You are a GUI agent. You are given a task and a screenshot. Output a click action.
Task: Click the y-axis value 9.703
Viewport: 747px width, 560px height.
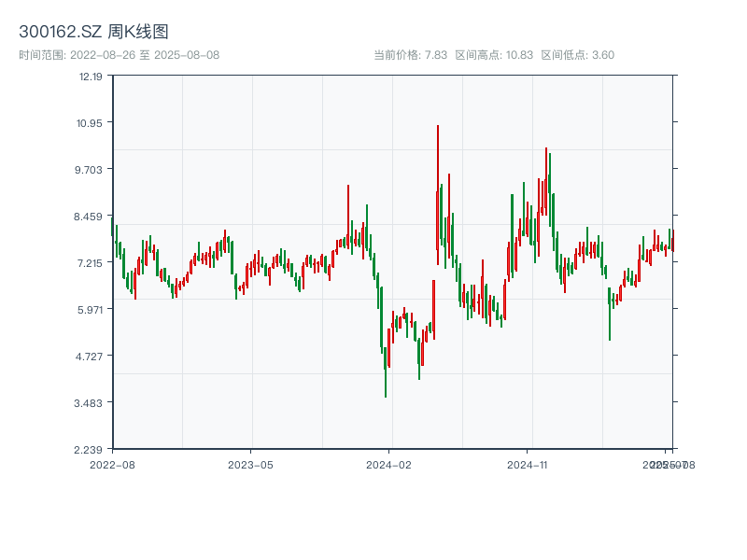coord(89,170)
